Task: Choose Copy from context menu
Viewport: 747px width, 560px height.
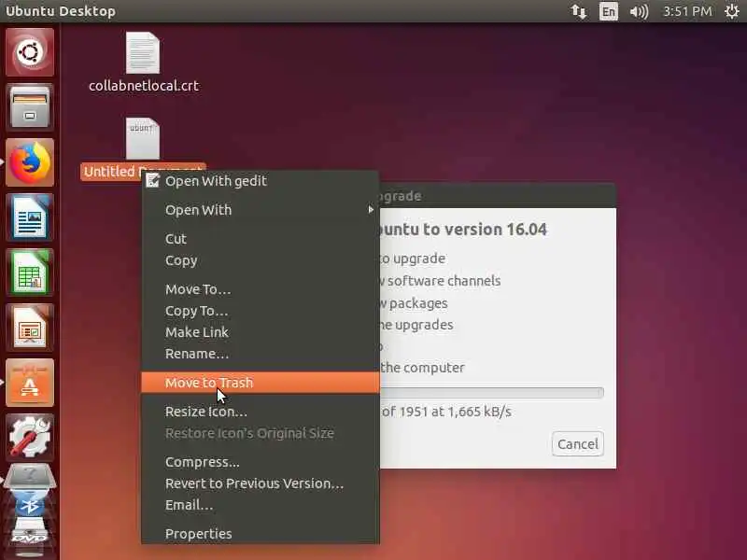Action: point(261,260)
